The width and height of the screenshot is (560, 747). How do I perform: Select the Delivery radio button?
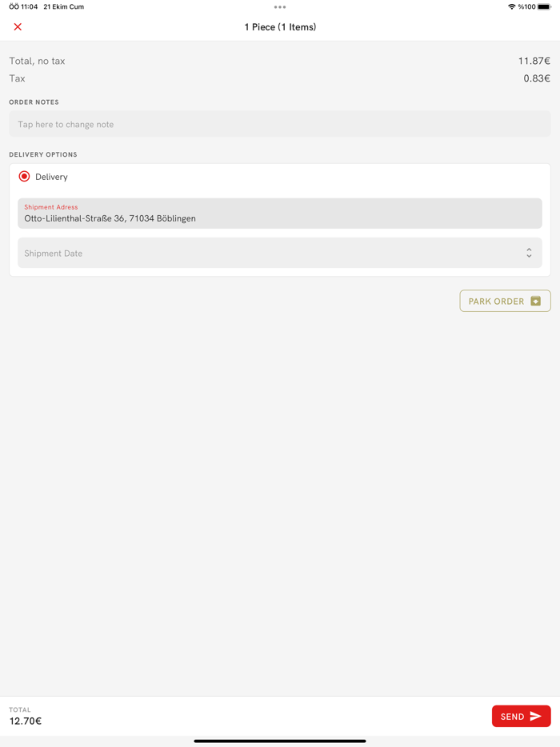coord(24,177)
